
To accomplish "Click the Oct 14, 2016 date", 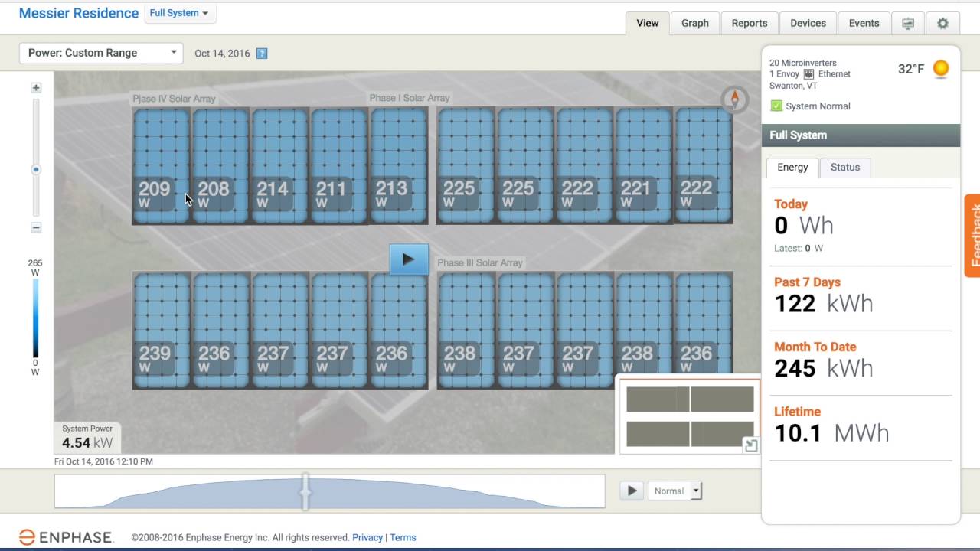I will pyautogui.click(x=222, y=54).
